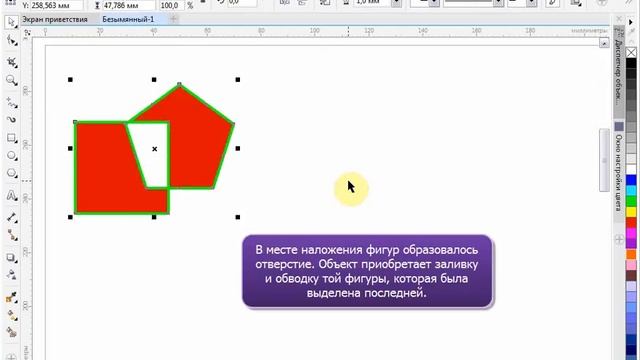Select the Artistic Media tool

point(11,120)
